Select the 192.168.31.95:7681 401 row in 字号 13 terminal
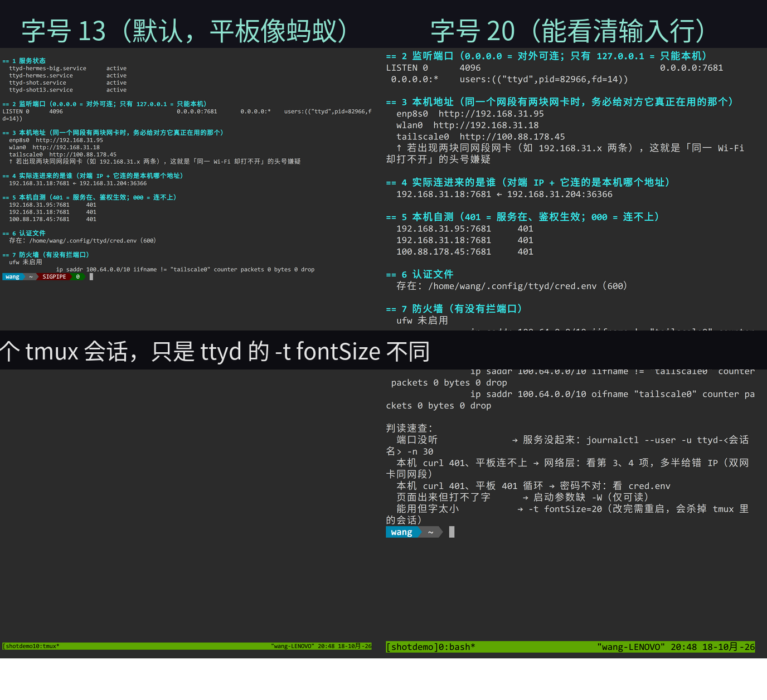Viewport: 767px width, 700px height. pos(52,205)
